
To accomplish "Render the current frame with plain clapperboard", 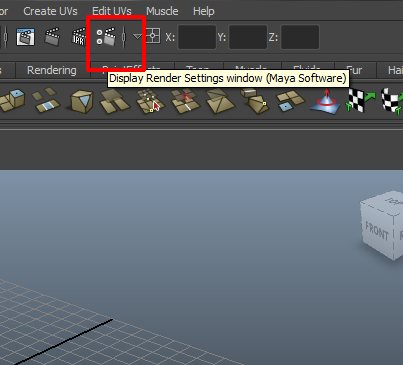I will coord(52,37).
